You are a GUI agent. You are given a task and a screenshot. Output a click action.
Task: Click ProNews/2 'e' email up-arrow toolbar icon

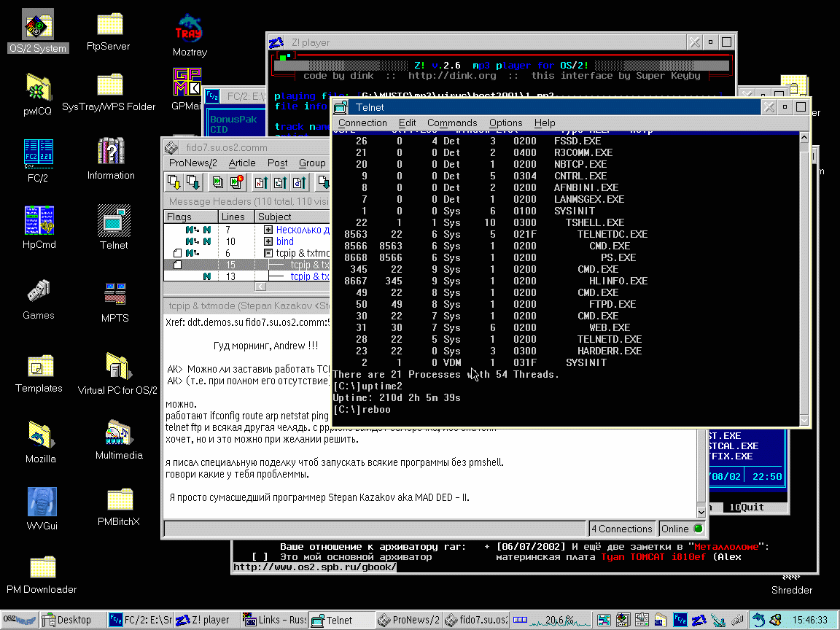pyautogui.click(x=300, y=182)
